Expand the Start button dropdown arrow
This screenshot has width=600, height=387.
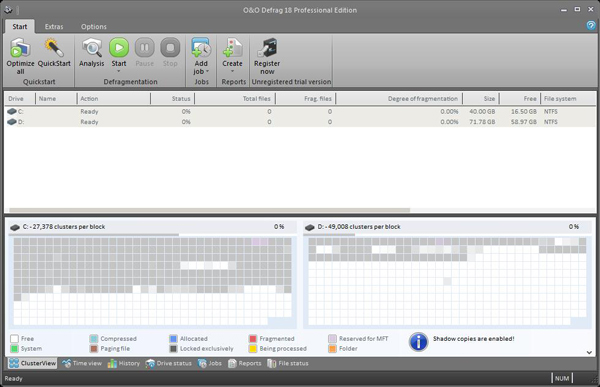point(119,71)
